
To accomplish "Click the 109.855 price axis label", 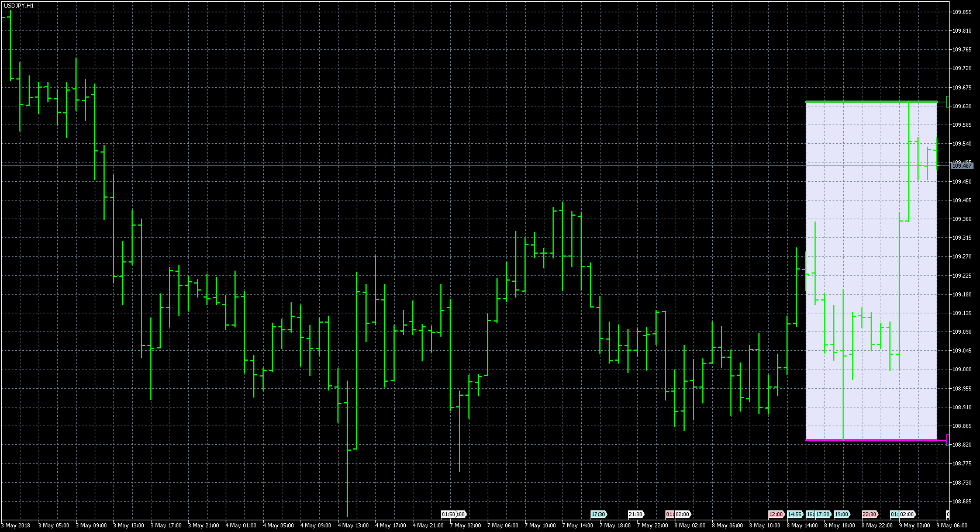I will tap(962, 12).
